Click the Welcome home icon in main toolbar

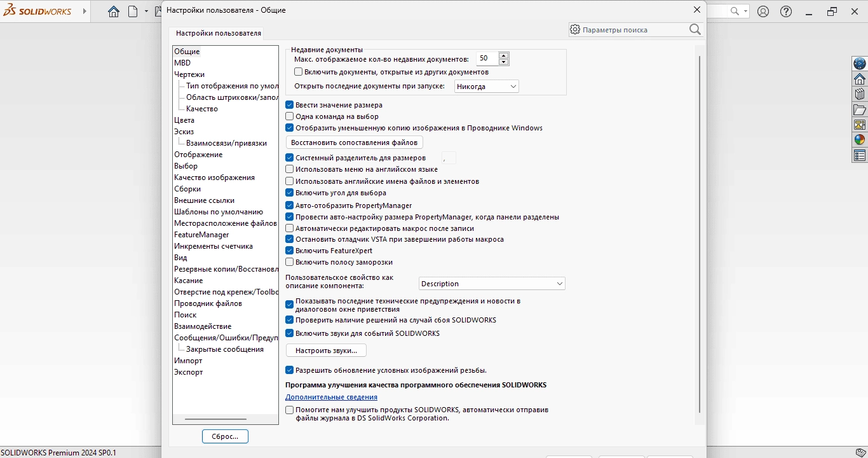click(114, 11)
